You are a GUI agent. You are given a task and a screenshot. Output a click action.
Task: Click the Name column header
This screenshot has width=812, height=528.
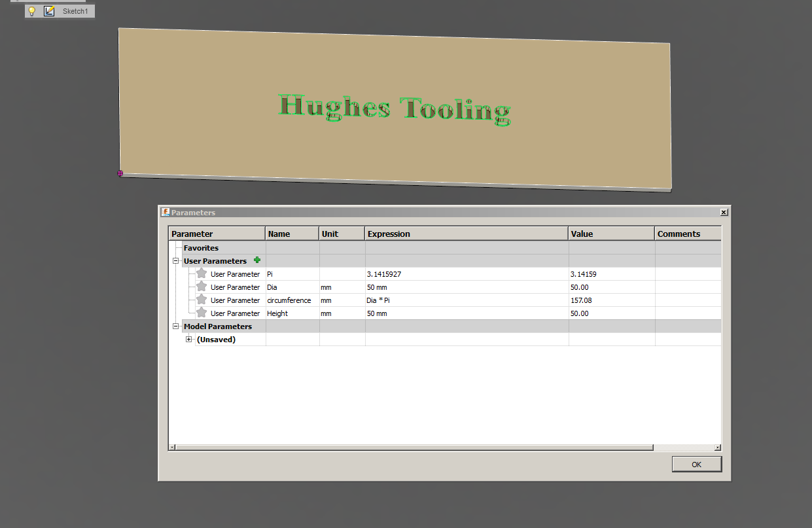292,234
